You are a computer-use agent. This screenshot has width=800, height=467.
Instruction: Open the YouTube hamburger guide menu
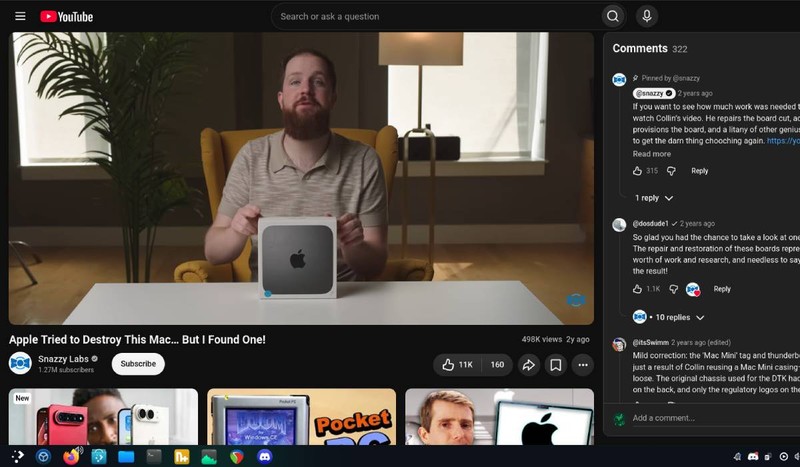pos(20,16)
